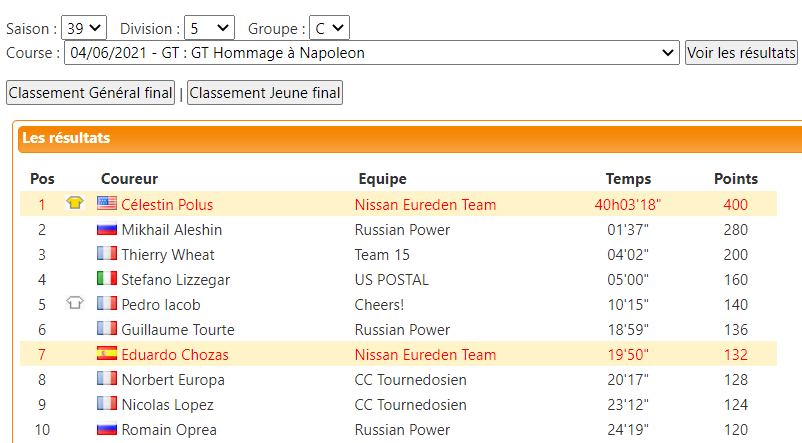This screenshot has width=802, height=443.
Task: Click the Italian flag beside Stefano Lizzegar
Action: coord(107,279)
